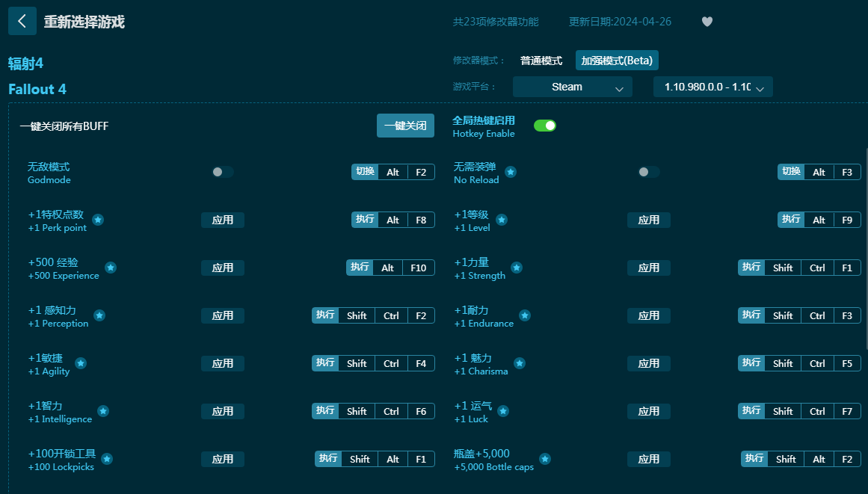Click star icon beside +100 Lockpicks
Viewport: 868px width, 494px height.
pos(108,459)
